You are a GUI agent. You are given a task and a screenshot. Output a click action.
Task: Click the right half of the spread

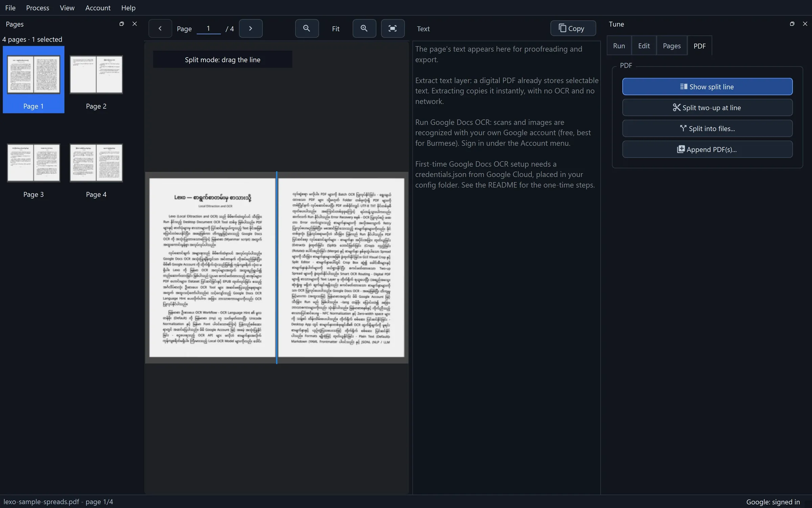click(341, 268)
